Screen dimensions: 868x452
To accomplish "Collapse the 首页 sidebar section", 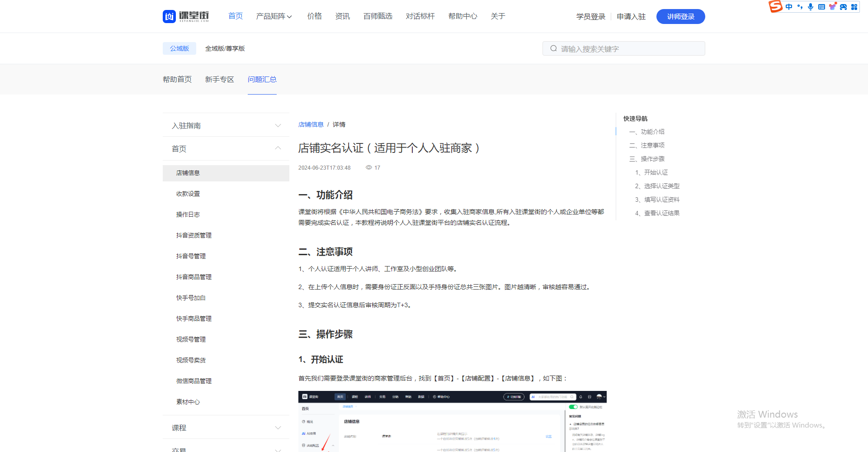I will coord(226,148).
